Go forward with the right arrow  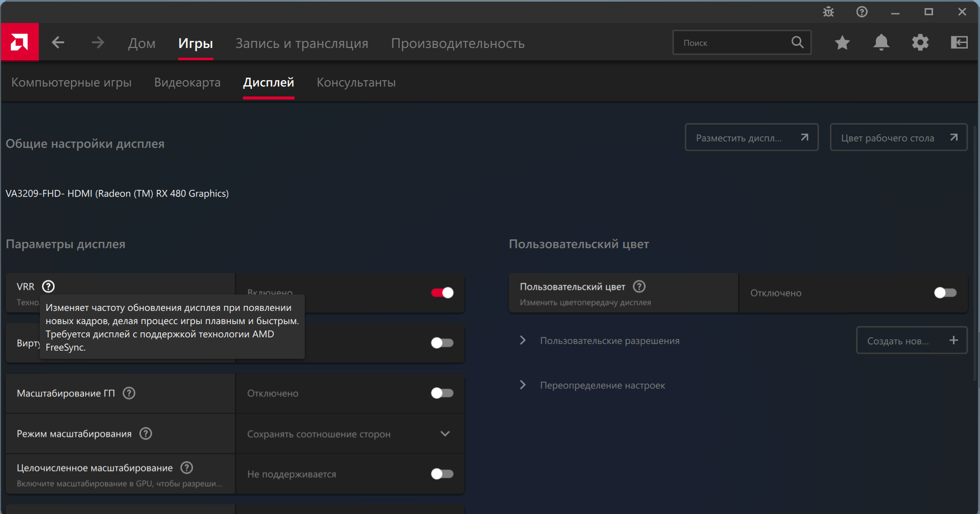coord(97,42)
